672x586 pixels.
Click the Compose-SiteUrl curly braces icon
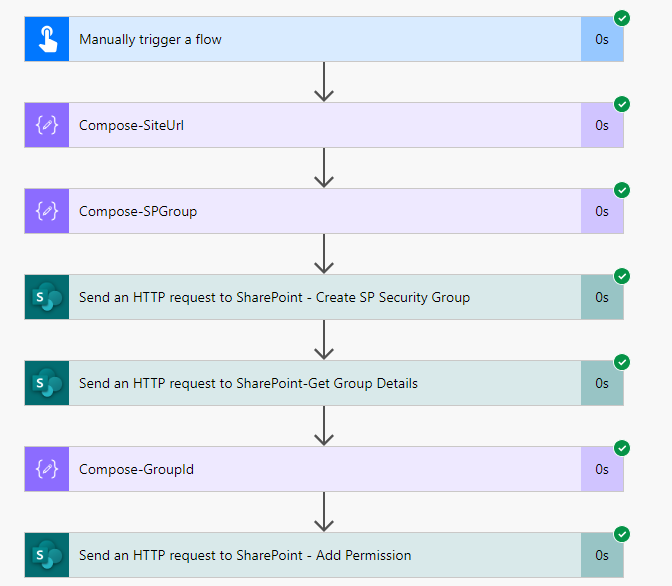pyautogui.click(x=47, y=126)
